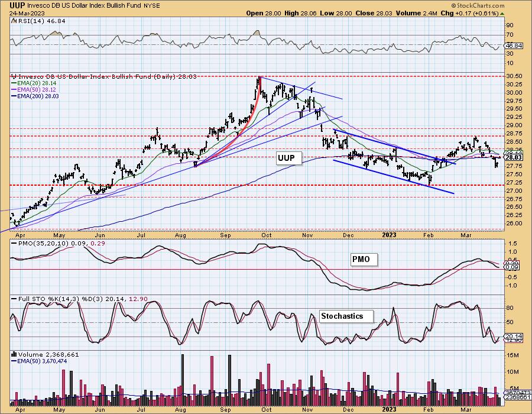532x414 pixels.
Task: Click the 80 label on the Stochastics axis
Action: (510, 308)
